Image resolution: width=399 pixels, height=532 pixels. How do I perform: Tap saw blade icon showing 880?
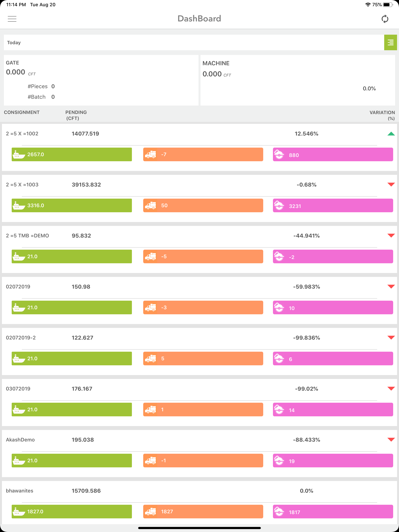coord(279,154)
